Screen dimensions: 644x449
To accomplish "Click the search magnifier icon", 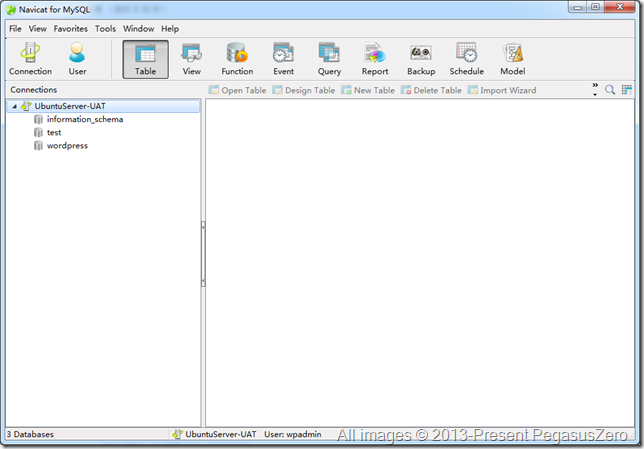I will (x=610, y=90).
